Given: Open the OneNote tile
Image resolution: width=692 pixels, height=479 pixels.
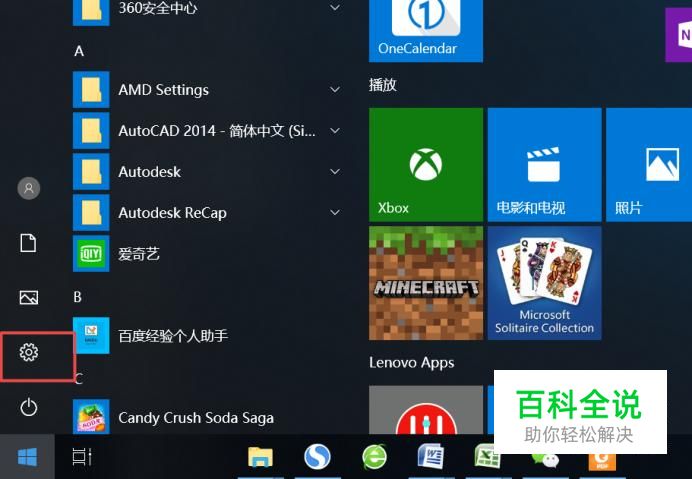Looking at the screenshot, I should pos(679,35).
